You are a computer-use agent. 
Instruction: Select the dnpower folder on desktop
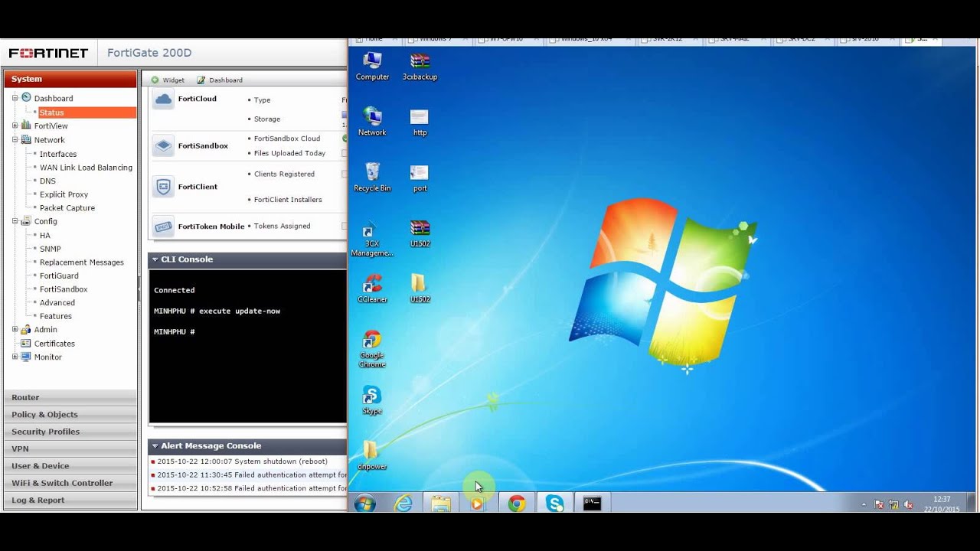372,456
